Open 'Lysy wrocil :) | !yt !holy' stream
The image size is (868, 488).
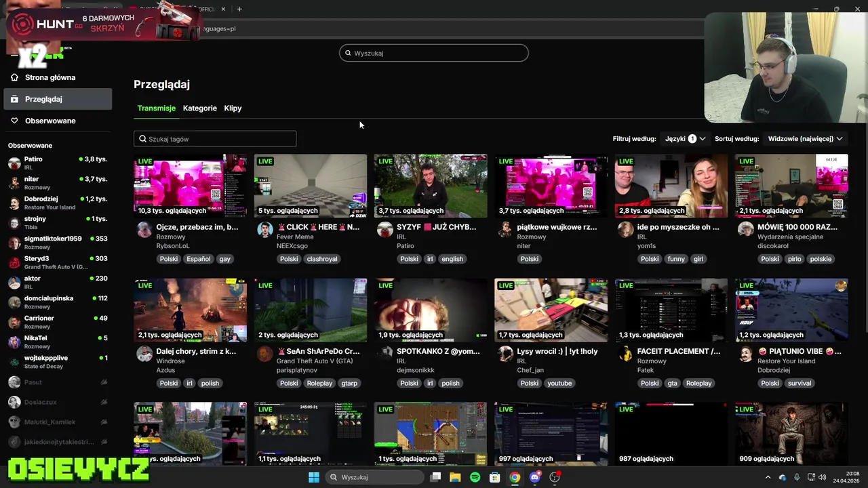(557, 351)
